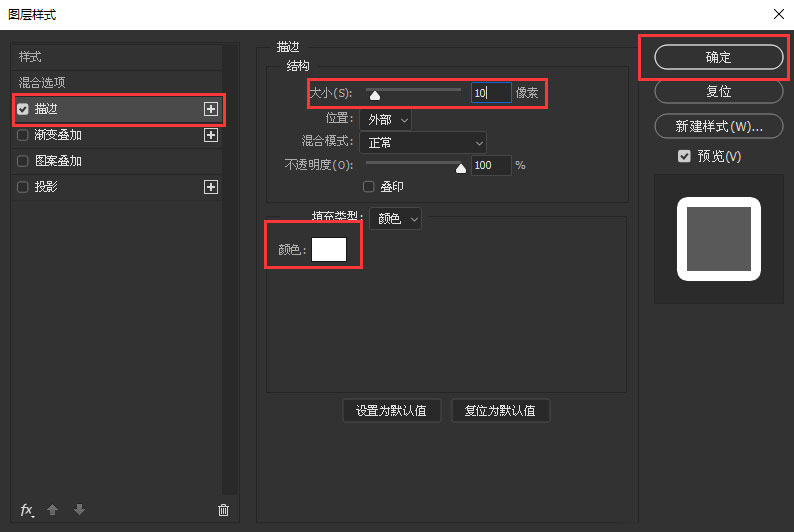Close the 图层样式 dialog window
This screenshot has height=532, width=794.
point(779,14)
